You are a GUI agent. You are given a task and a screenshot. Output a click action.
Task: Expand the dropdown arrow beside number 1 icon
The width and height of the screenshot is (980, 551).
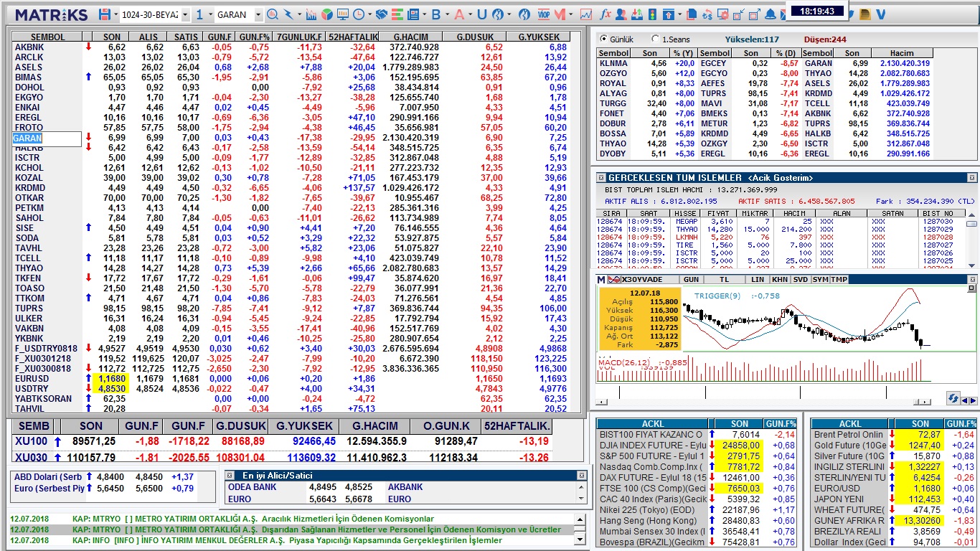click(210, 14)
